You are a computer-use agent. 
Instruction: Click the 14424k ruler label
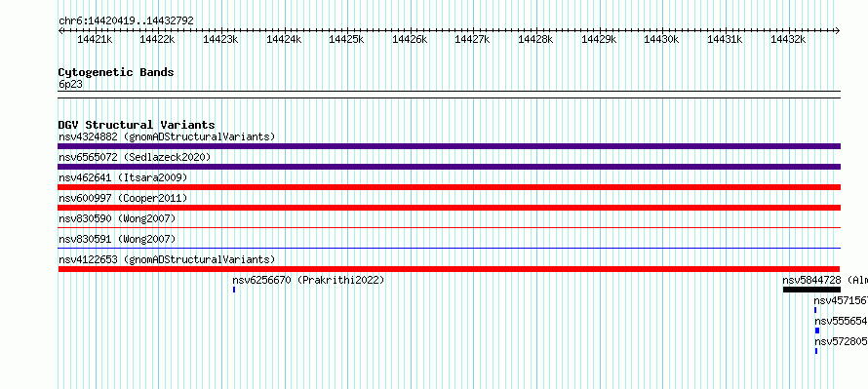(284, 39)
